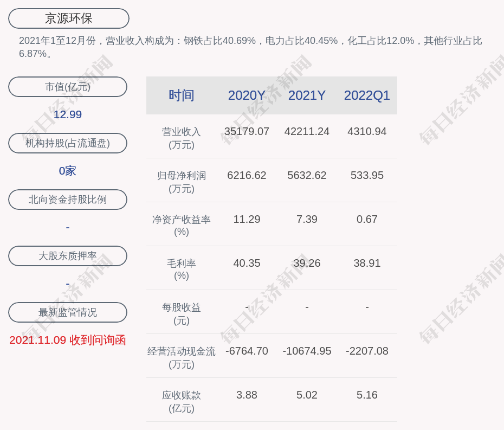Select the 2021Y column header
504x430 pixels.
307,95
